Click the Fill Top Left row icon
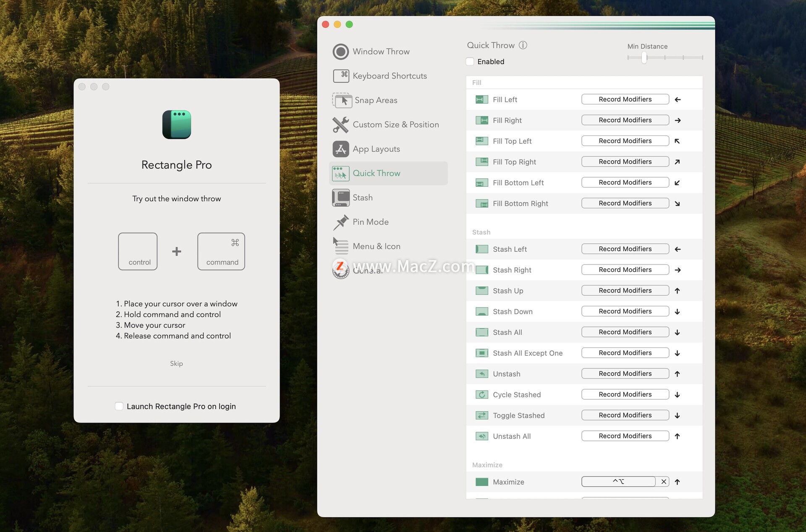806x532 pixels. [x=482, y=141]
